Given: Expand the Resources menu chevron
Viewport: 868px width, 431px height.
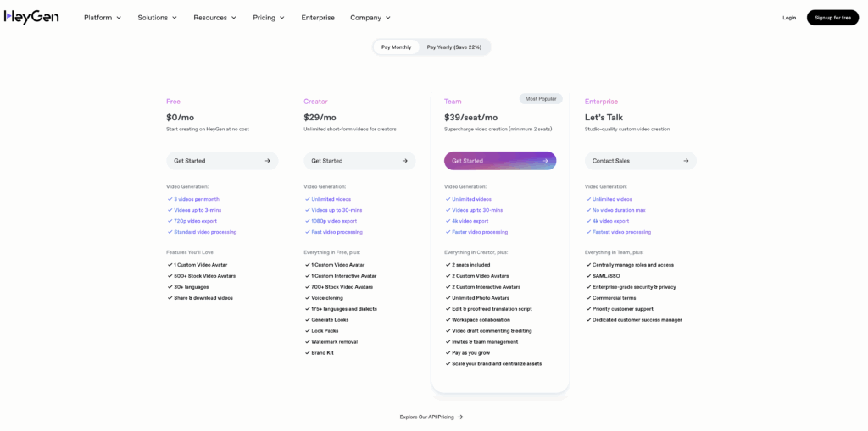Looking at the screenshot, I should [x=234, y=18].
